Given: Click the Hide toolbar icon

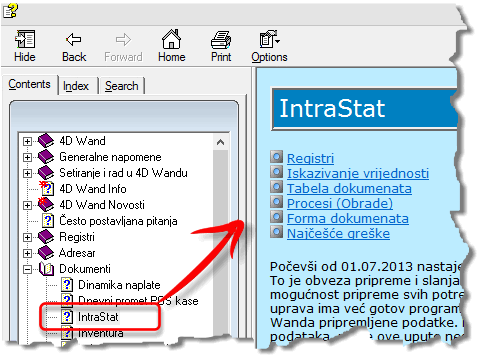Looking at the screenshot, I should [x=25, y=40].
